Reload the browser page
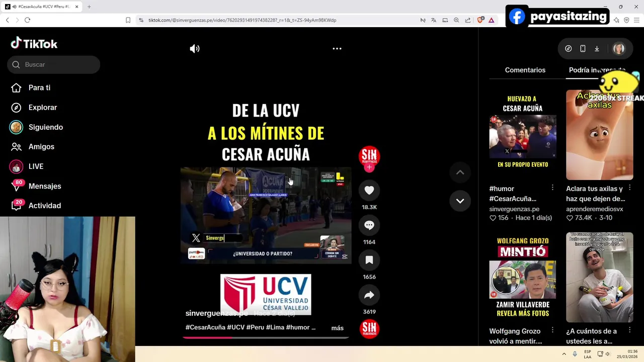This screenshot has width=644, height=362. click(27, 20)
